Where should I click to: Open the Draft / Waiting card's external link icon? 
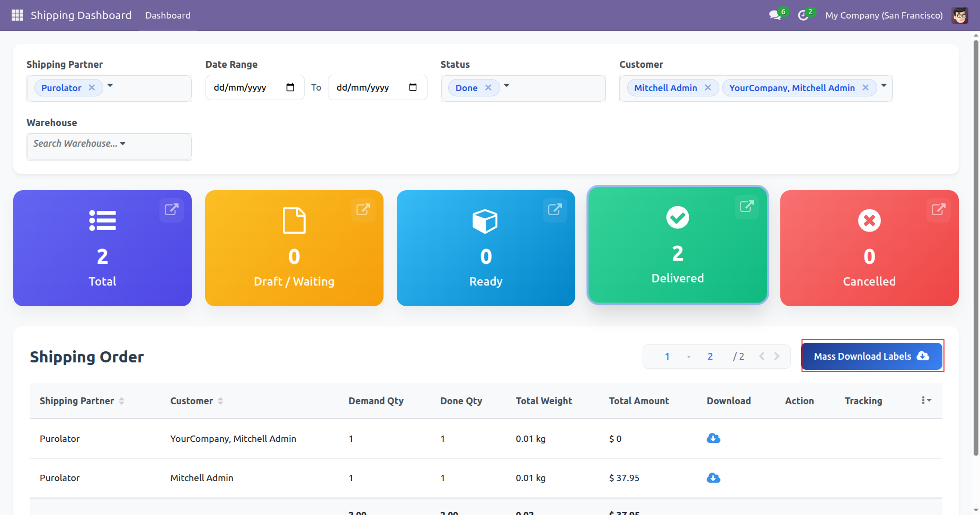click(x=363, y=209)
